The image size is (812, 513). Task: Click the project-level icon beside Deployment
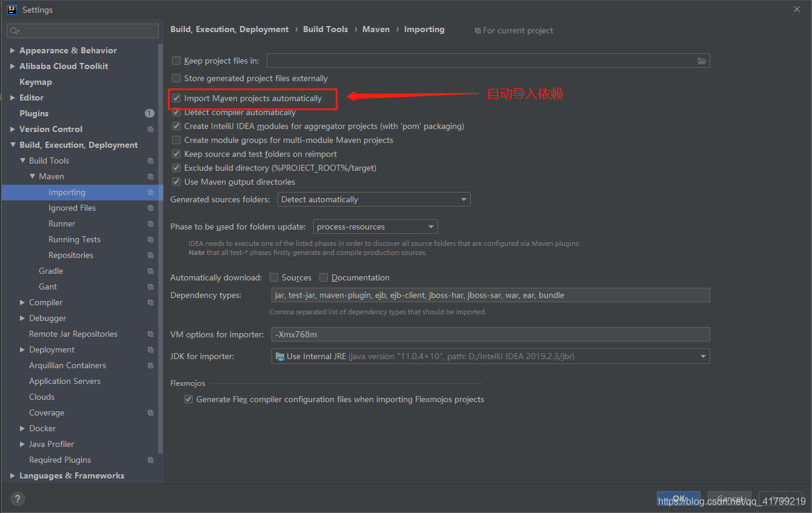150,349
